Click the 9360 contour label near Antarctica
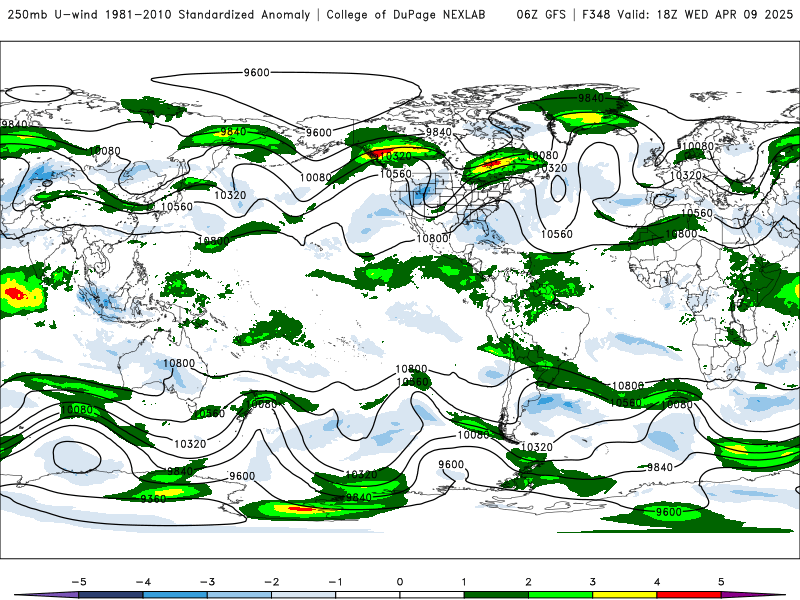 pos(153,498)
